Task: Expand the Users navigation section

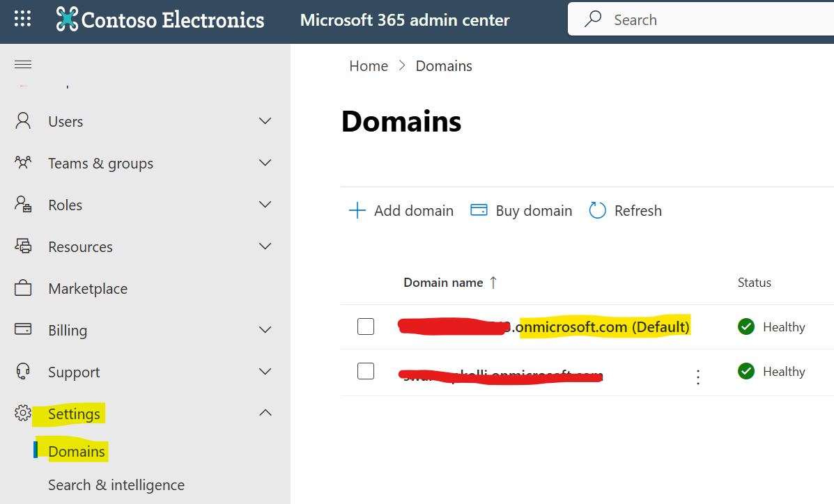Action: [x=265, y=120]
